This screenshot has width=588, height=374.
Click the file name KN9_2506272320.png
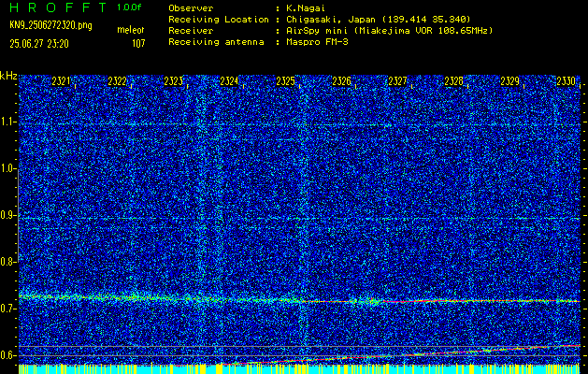(x=50, y=25)
